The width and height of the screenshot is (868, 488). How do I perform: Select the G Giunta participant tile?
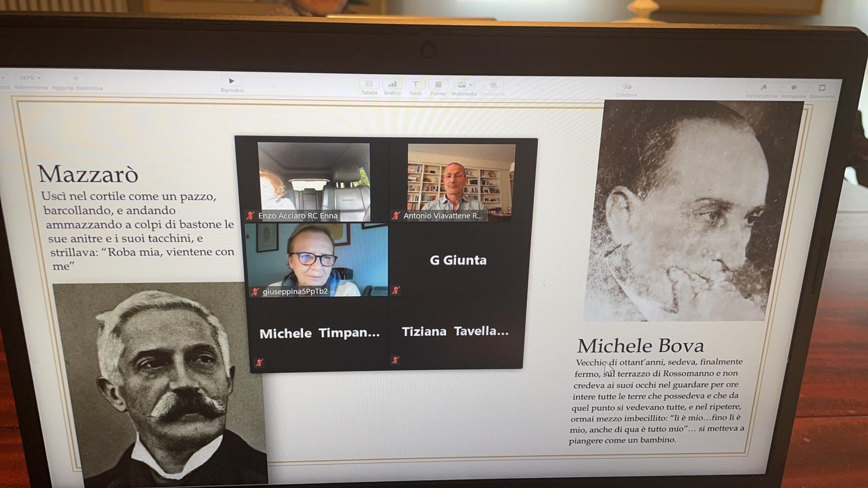coord(458,260)
